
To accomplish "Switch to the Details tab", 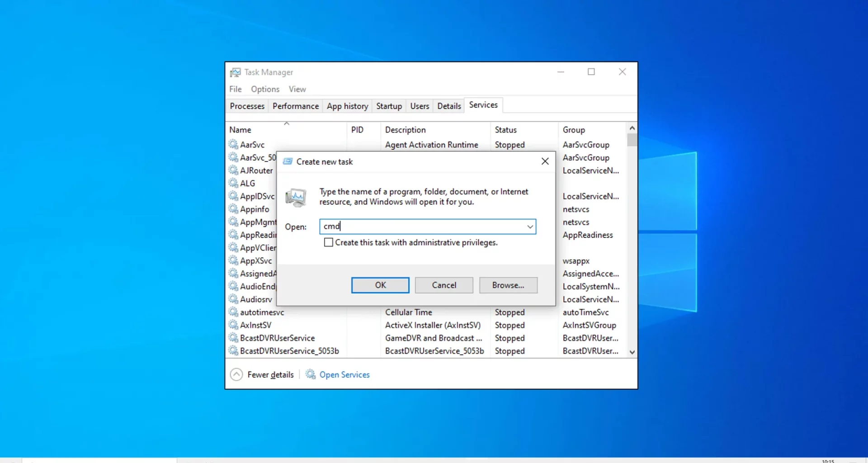I will (x=449, y=106).
